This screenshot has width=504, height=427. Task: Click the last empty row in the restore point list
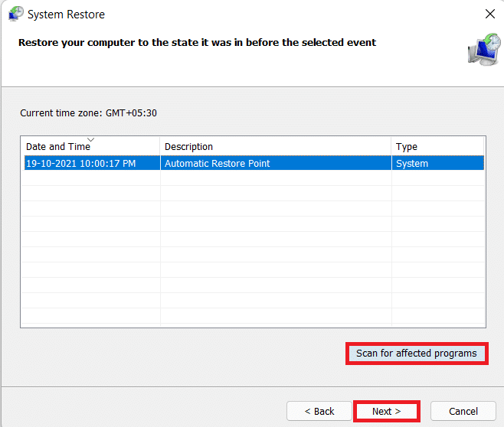(252, 316)
